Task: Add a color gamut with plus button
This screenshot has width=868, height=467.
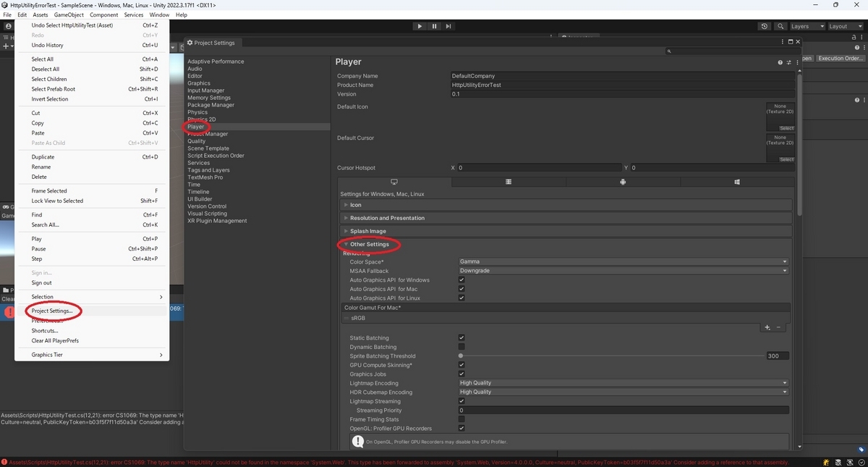Action: coord(767,327)
